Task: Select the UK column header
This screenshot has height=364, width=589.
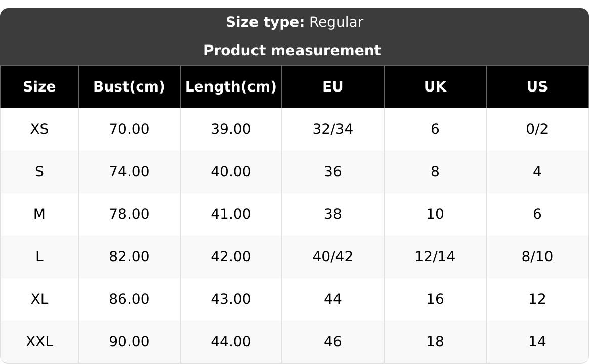Action: pyautogui.click(x=435, y=87)
